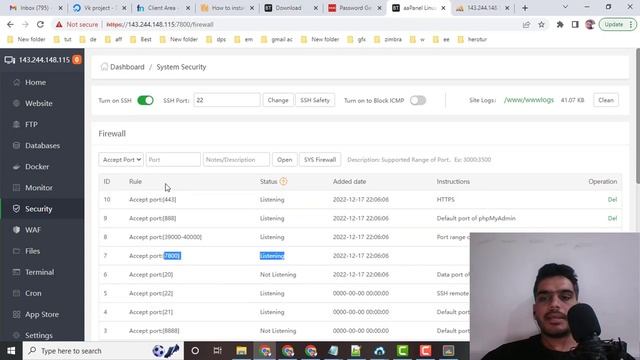The height and width of the screenshot is (360, 640).
Task: Click the Security shield icon in the sidebar
Action: click(16, 209)
